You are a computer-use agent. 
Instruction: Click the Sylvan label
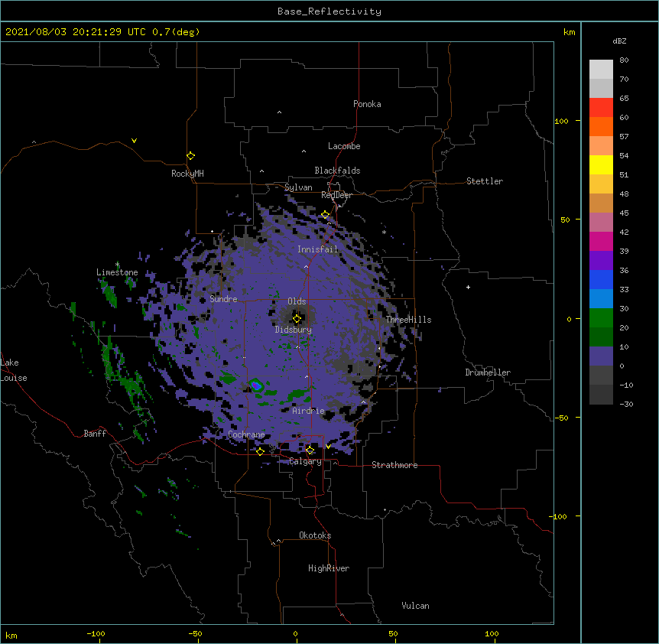tap(298, 187)
